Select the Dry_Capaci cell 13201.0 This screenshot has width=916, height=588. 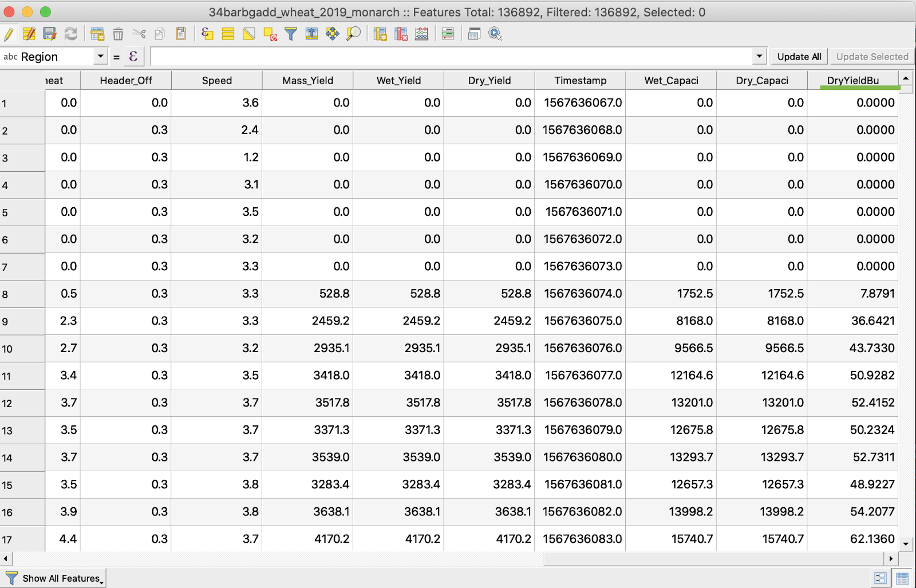[x=762, y=402]
